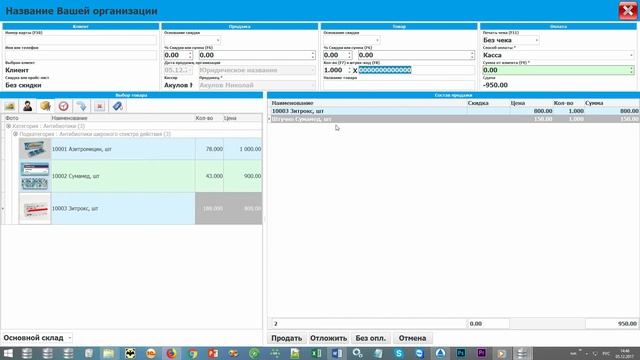This screenshot has height=360, width=640.
Task: Adjust the Товар discount percent spinner
Action: [x=349, y=55]
